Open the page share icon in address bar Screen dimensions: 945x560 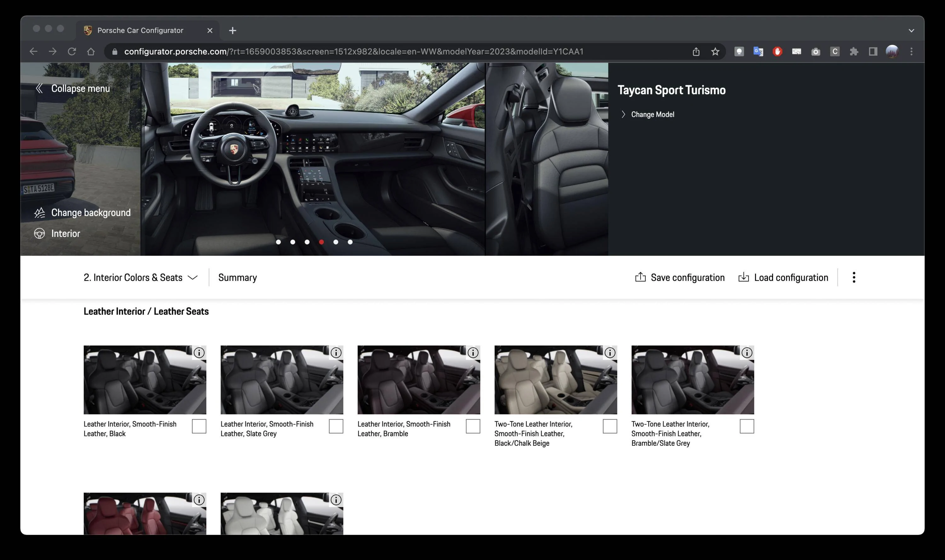pos(696,51)
